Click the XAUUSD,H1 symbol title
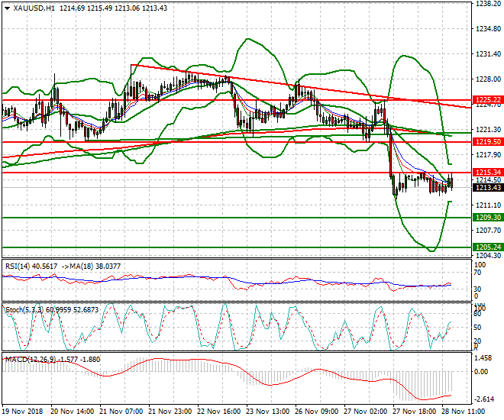This screenshot has height=420, width=504. click(34, 8)
